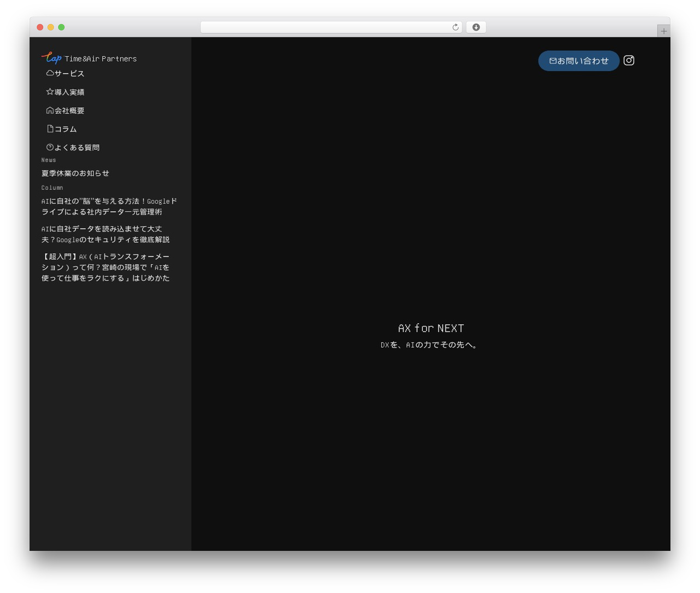Click the AX for NEXT heading
Image resolution: width=700 pixels, height=593 pixels.
pos(431,328)
